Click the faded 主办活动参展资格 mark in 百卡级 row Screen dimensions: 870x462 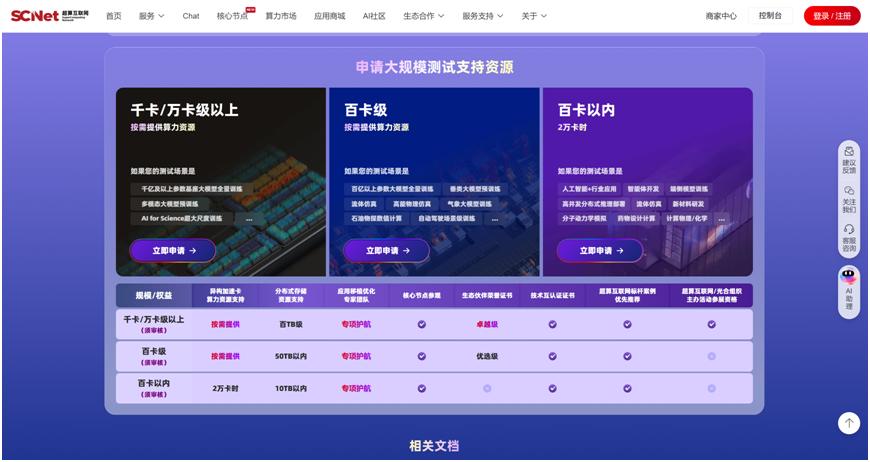click(x=711, y=356)
